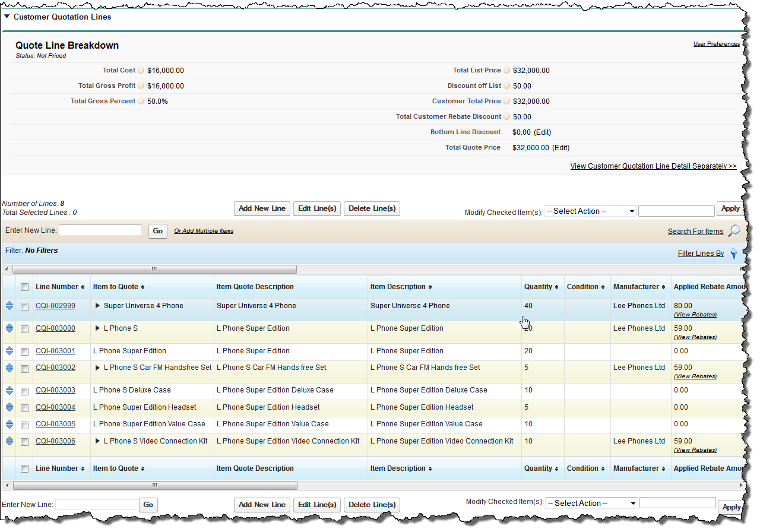
Task: Expand the Super Universe 4 Phone item
Action: pyautogui.click(x=98, y=306)
